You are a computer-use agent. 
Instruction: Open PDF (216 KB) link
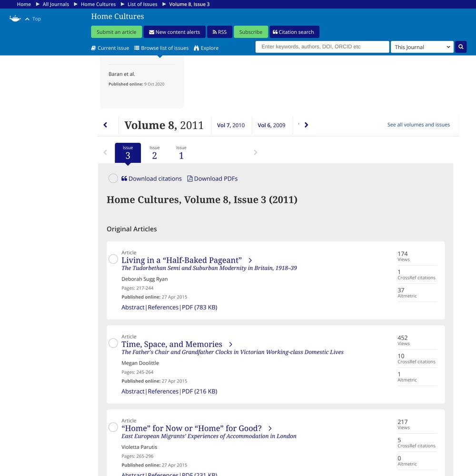click(x=199, y=391)
